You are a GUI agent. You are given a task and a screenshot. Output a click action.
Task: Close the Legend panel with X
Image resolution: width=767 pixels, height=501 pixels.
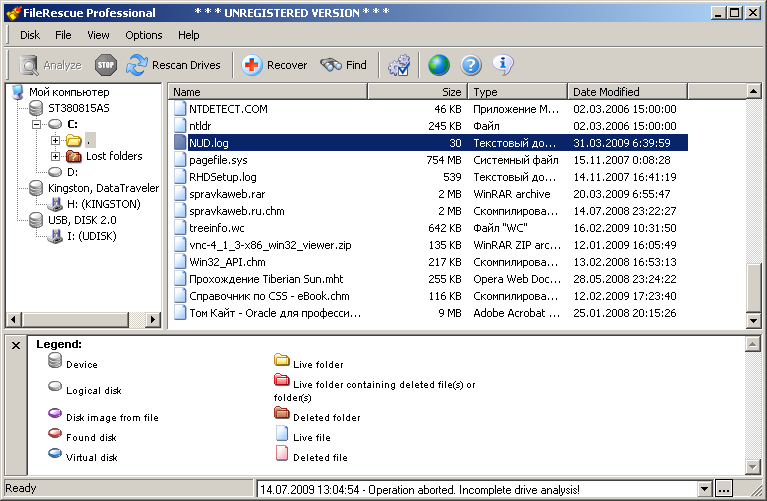pos(16,345)
